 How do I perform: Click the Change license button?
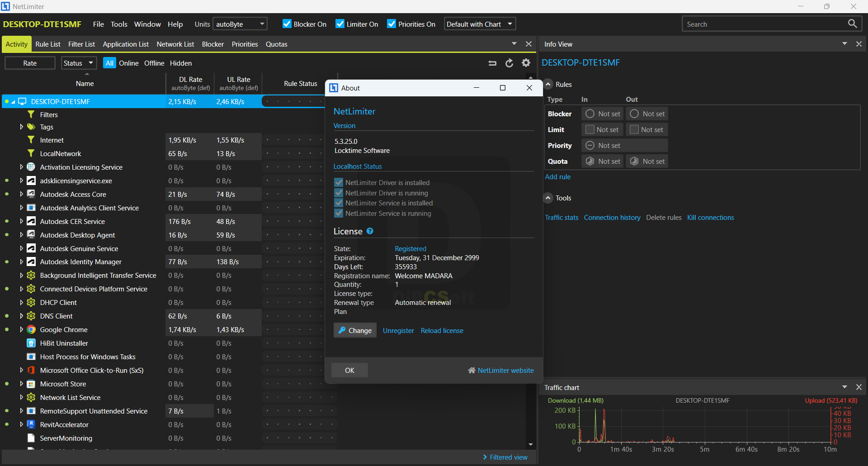click(x=355, y=330)
